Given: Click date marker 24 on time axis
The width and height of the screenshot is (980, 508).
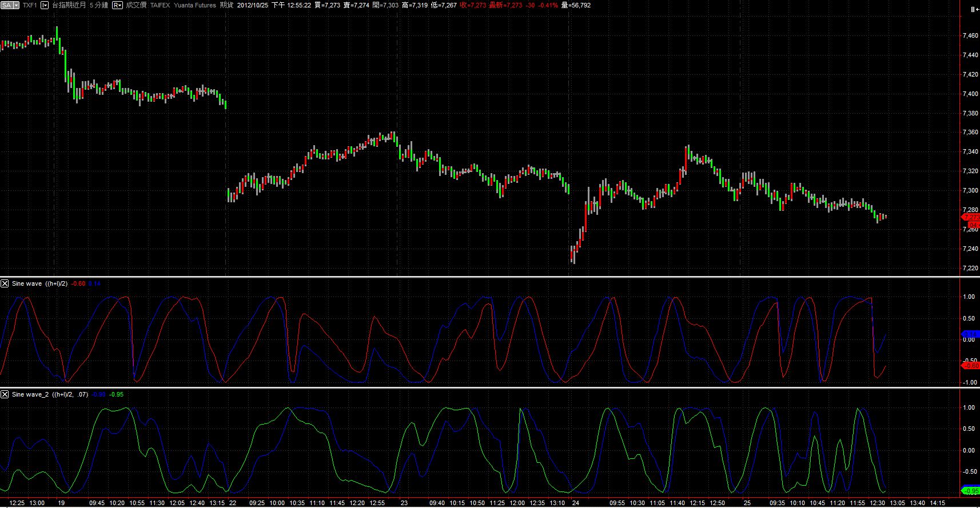Looking at the screenshot, I should pyautogui.click(x=576, y=503).
